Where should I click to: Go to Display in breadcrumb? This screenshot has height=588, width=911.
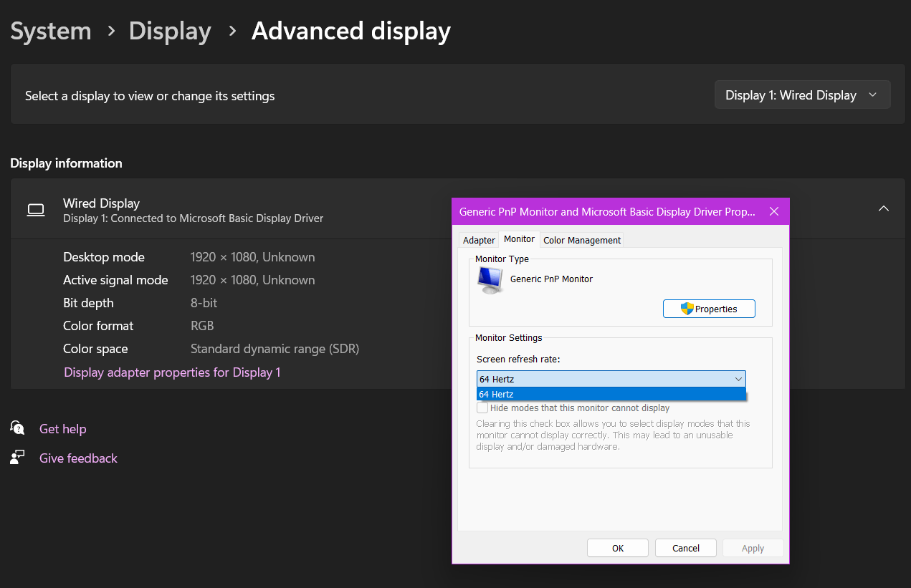pos(170,31)
